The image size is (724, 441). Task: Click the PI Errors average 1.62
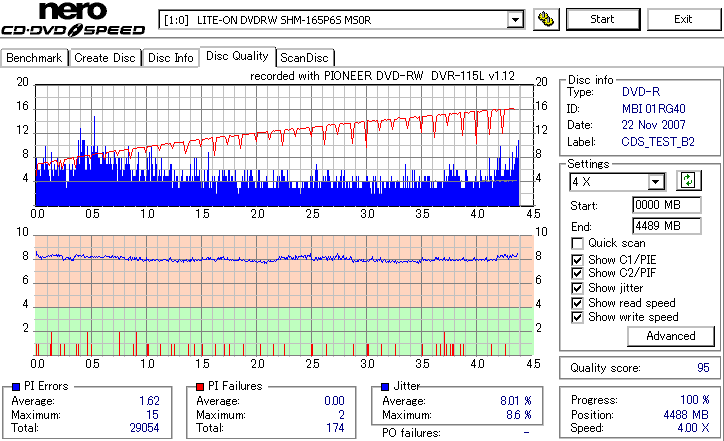149,401
